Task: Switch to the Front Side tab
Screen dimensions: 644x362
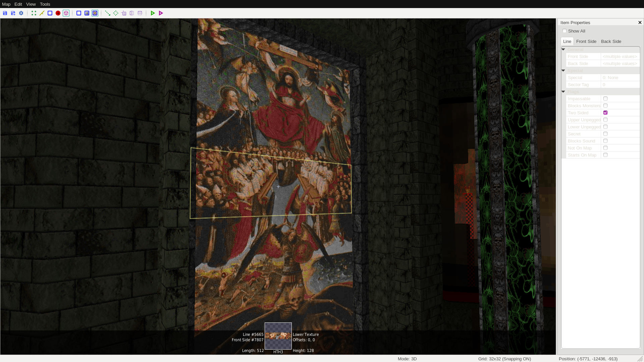Action: [x=586, y=41]
